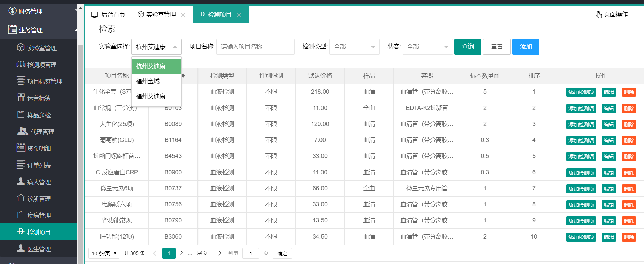The image size is (644, 264).
Task: Click the clipboard icon beside 样品送检
Action: coord(21,114)
